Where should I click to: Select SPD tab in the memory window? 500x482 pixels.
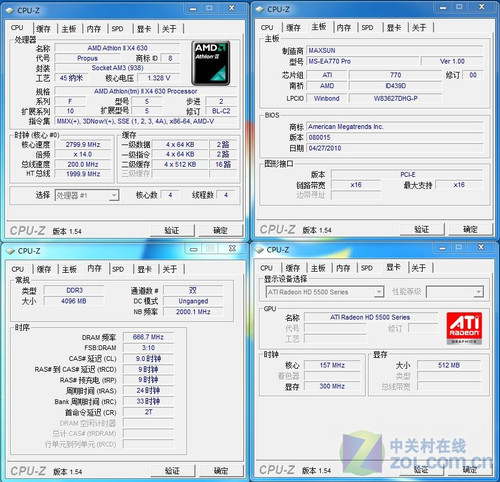[x=118, y=269]
